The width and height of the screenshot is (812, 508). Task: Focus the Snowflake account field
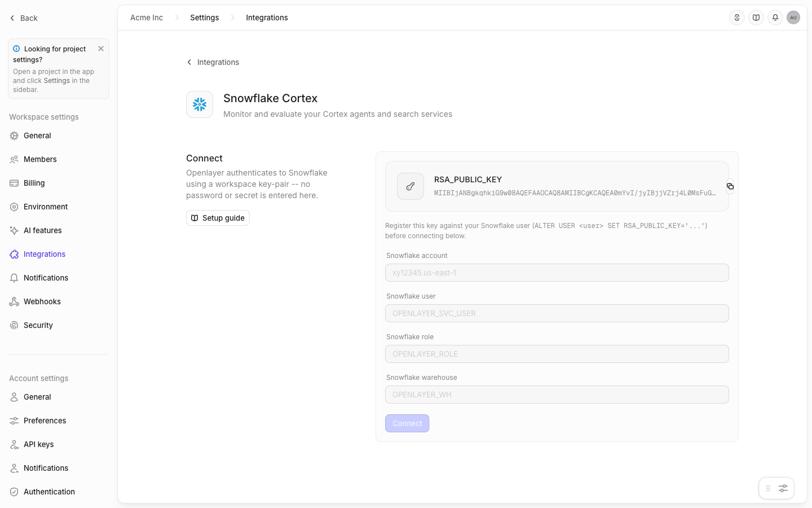[x=557, y=273]
